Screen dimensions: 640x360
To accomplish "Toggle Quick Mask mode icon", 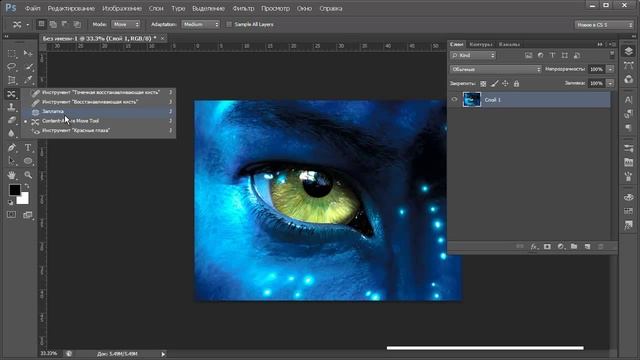I will pyautogui.click(x=11, y=215).
